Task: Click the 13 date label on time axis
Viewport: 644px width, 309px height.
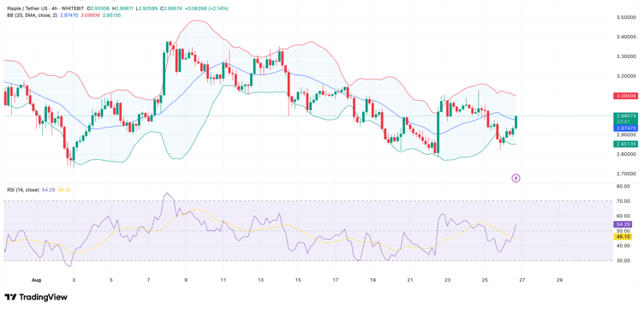Action: 260,280
